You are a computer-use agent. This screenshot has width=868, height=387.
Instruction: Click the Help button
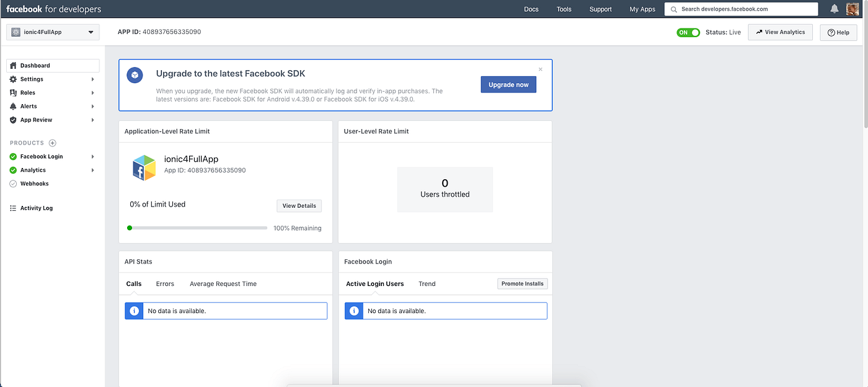839,32
